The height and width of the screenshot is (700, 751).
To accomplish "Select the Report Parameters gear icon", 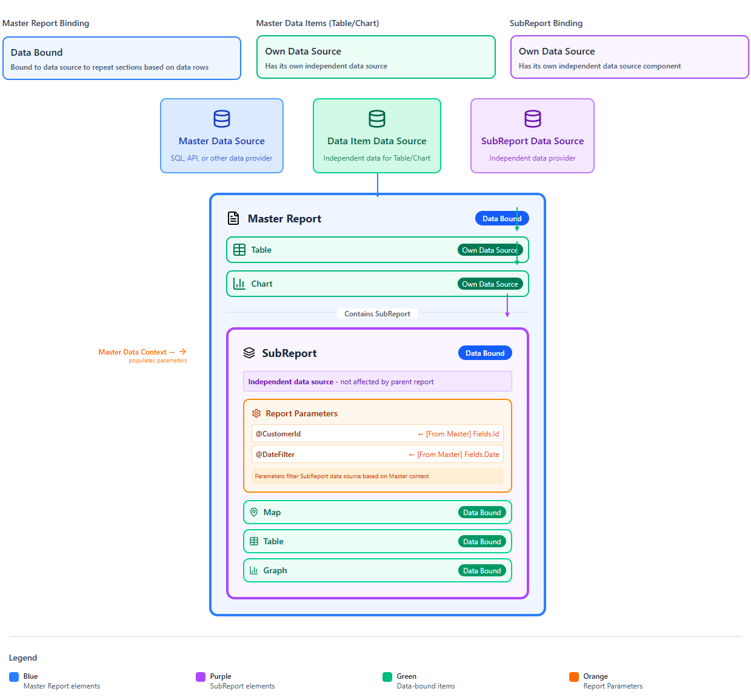I will [255, 413].
